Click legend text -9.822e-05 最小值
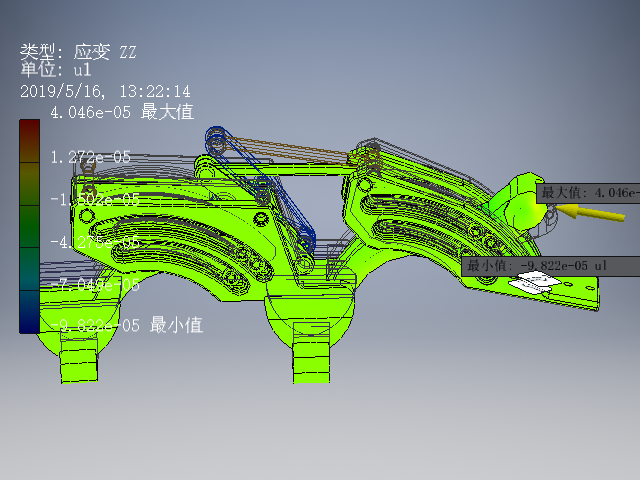Viewport: 640px width, 480px height. tap(127, 325)
